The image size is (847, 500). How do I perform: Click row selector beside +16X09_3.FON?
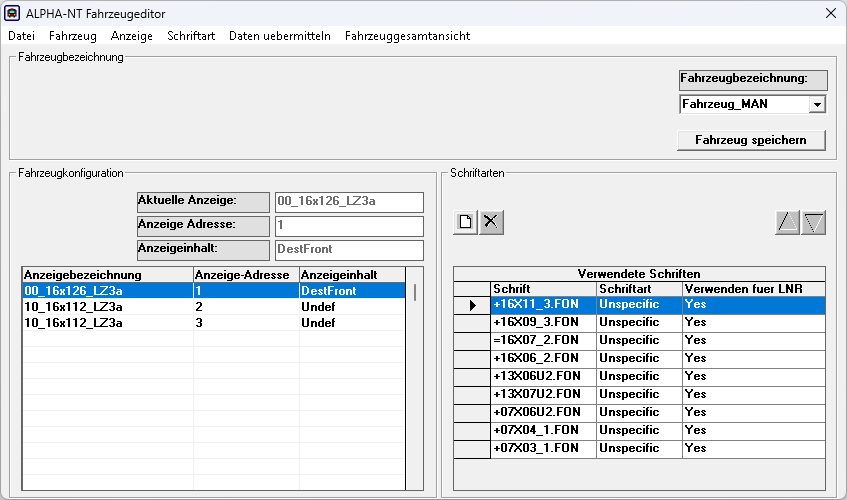click(x=472, y=323)
